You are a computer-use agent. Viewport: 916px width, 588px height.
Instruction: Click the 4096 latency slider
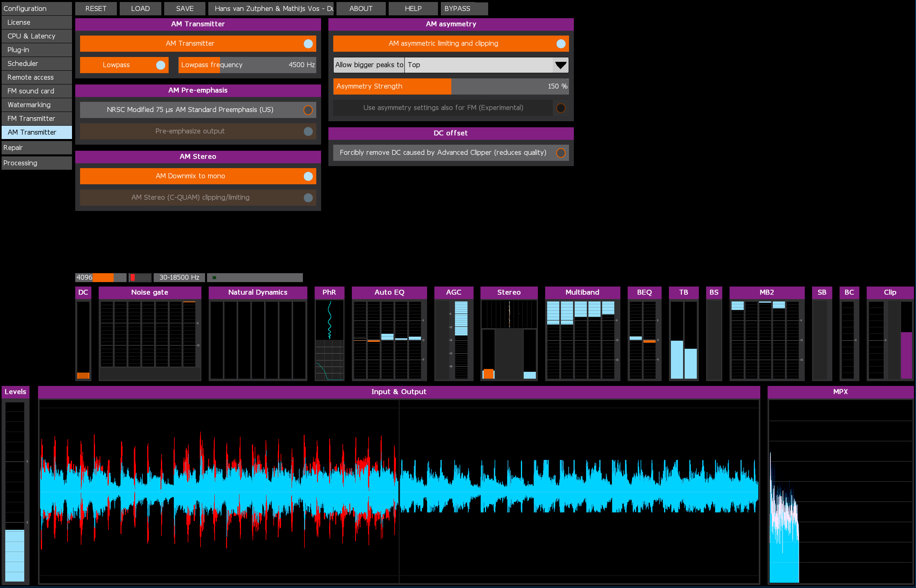[101, 278]
